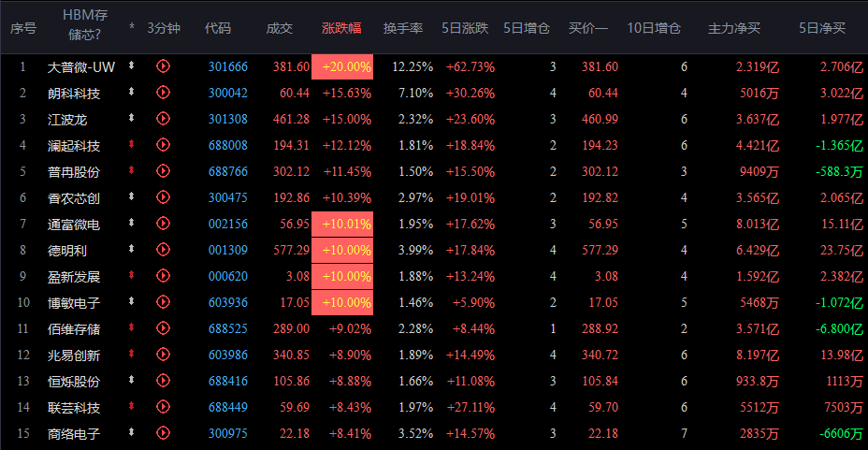Click the marker icon beside 商络电子
This screenshot has width=868, height=450.
(x=131, y=431)
